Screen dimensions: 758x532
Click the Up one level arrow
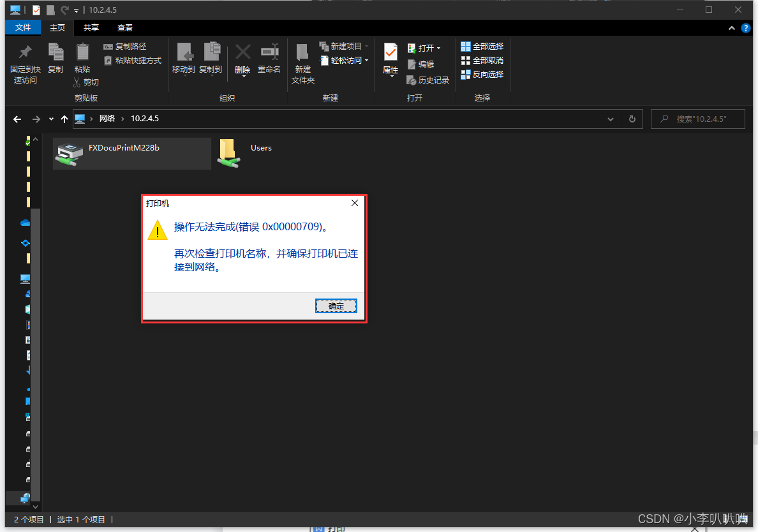64,119
